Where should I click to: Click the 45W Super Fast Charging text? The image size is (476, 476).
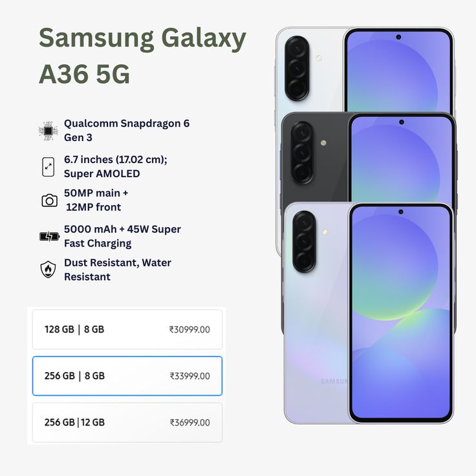click(x=122, y=236)
